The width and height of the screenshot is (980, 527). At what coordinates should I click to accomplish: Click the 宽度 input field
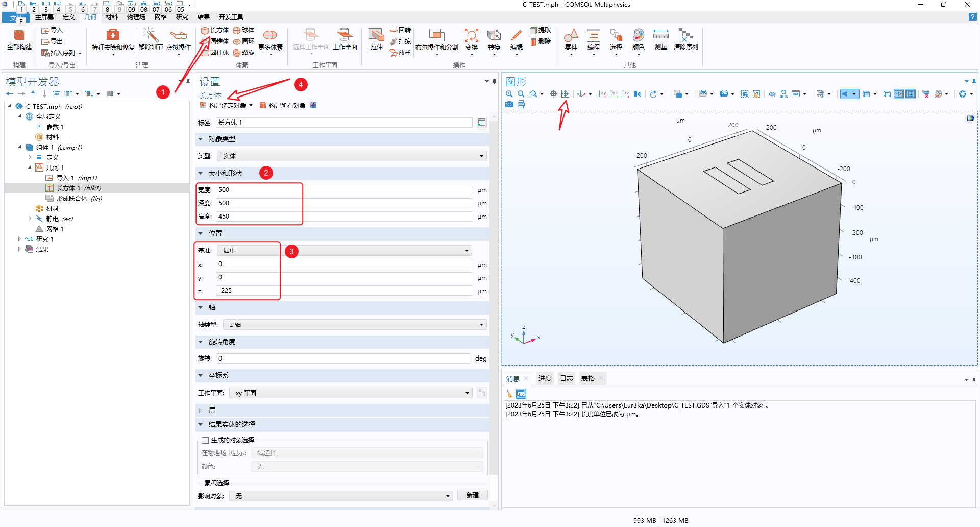click(x=344, y=190)
